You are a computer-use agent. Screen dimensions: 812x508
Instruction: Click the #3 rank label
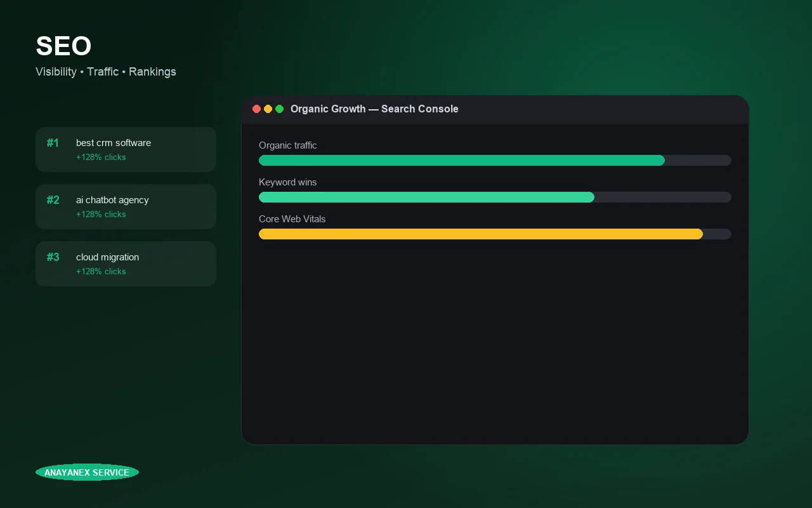[53, 257]
